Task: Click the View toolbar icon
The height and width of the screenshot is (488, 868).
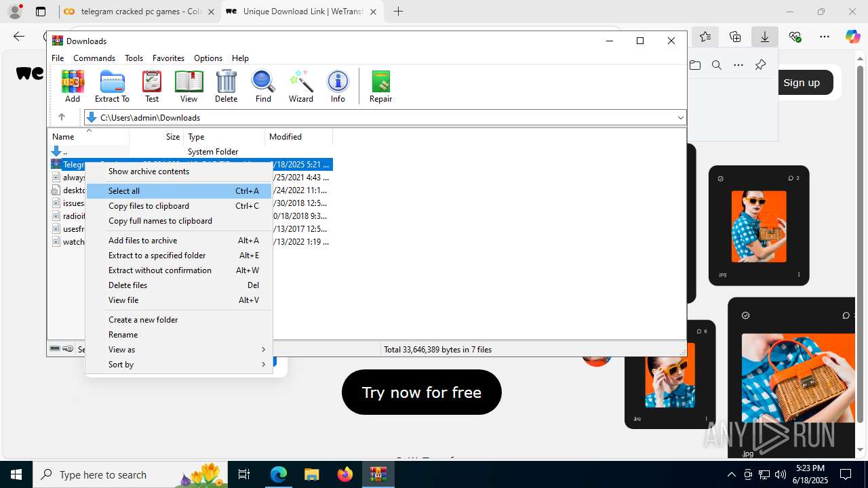Action: [x=189, y=86]
